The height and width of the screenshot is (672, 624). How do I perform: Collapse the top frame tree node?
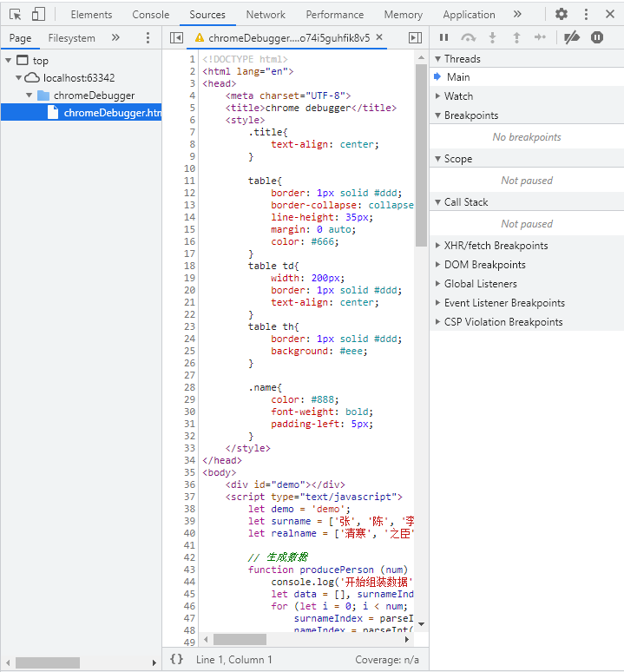click(x=8, y=60)
